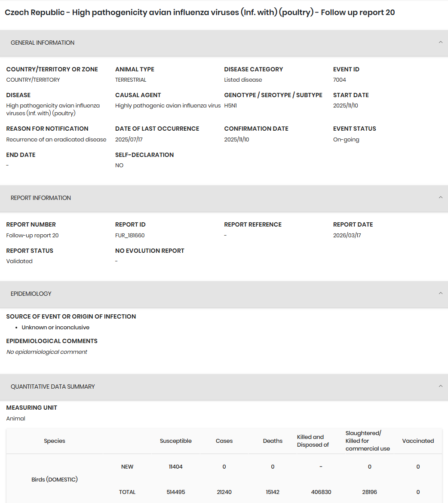Click the General Information header bar
The image size is (448, 503).
click(224, 43)
